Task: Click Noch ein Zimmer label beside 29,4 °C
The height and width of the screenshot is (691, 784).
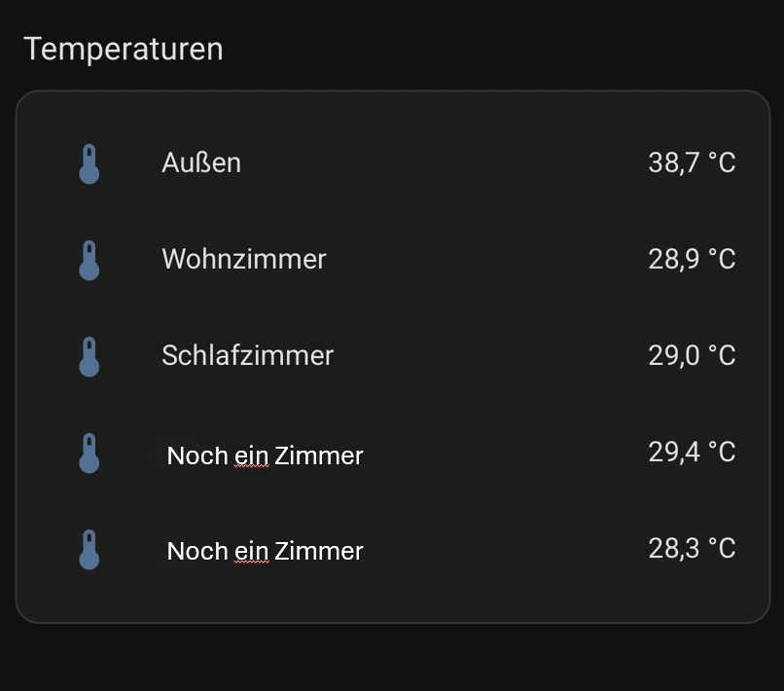Action: coord(265,455)
